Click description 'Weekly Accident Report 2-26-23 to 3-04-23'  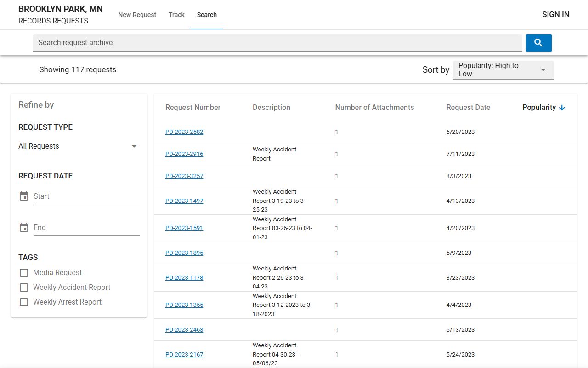tap(279, 278)
